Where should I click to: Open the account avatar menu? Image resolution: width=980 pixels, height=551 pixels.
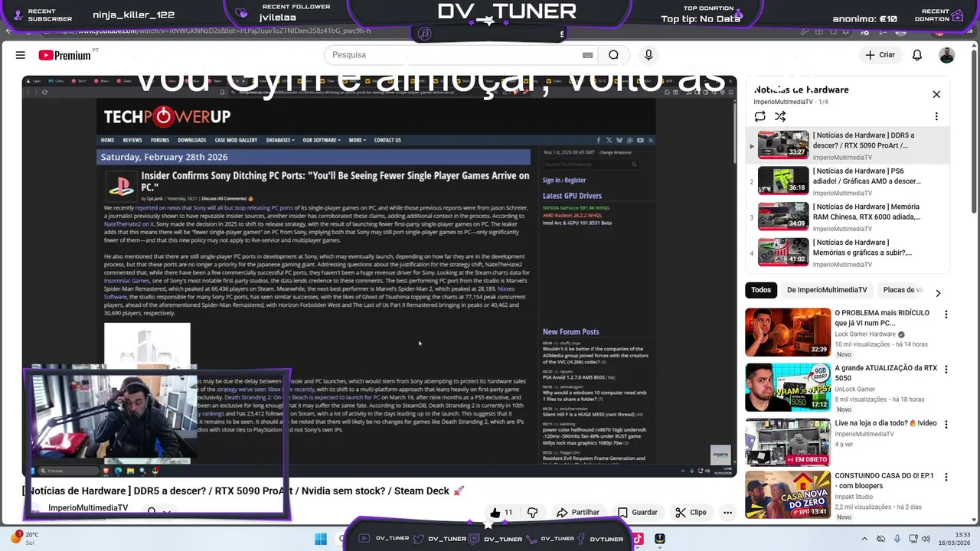pyautogui.click(x=947, y=55)
